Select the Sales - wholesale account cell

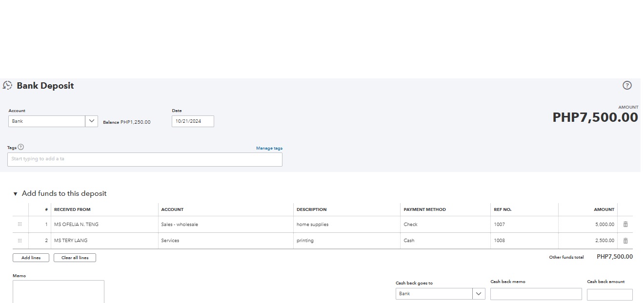click(225, 225)
